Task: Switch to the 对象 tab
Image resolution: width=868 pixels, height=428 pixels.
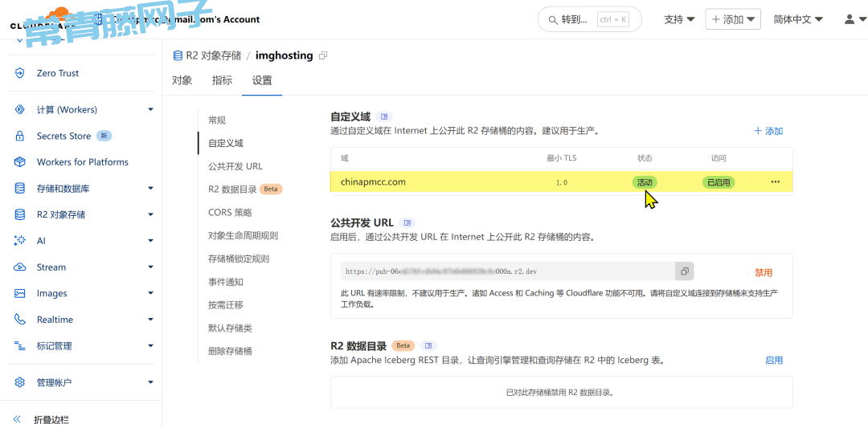Action: [182, 80]
